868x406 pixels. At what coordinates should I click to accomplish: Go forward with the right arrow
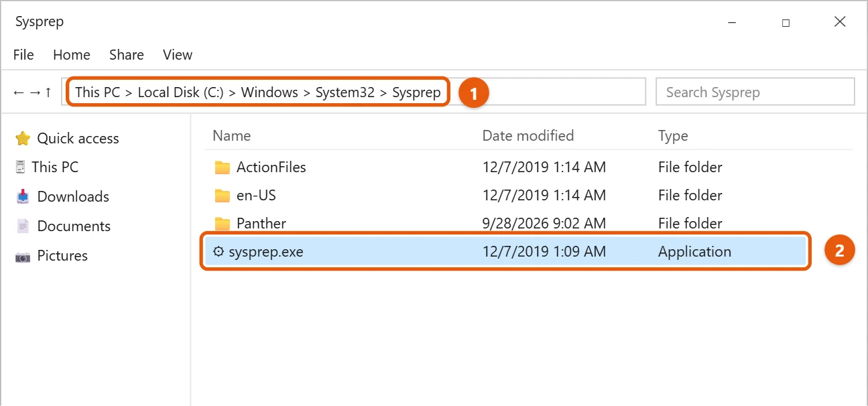click(x=34, y=92)
